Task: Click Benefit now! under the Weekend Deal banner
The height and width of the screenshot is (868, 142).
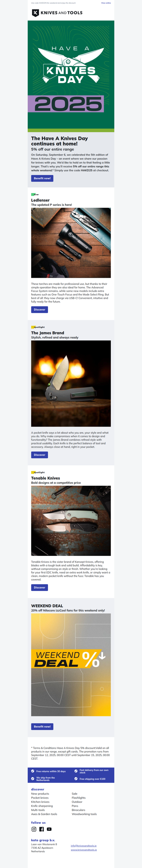Action: click(x=42, y=726)
